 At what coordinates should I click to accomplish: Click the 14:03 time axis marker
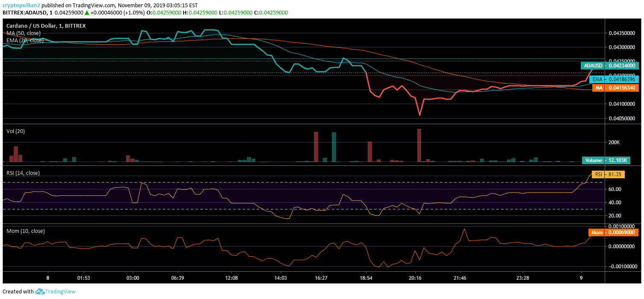point(281,277)
